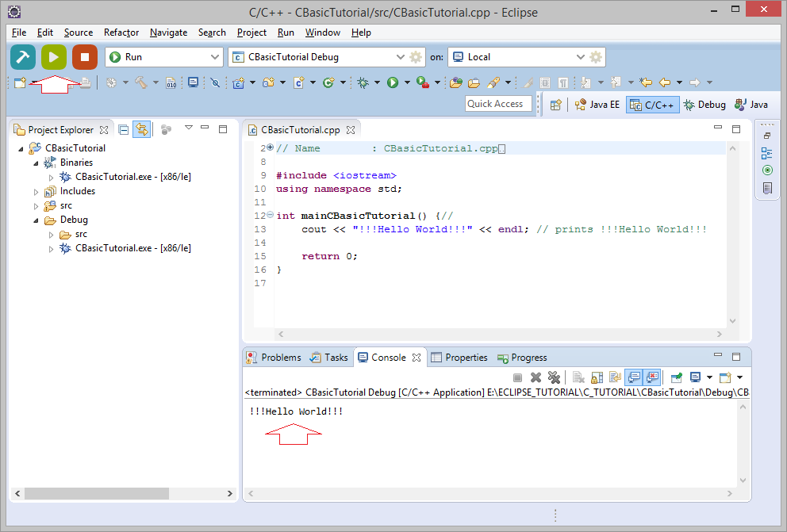Viewport: 787px width, 532px height.
Task: Switch to Java perspective
Action: 751,105
